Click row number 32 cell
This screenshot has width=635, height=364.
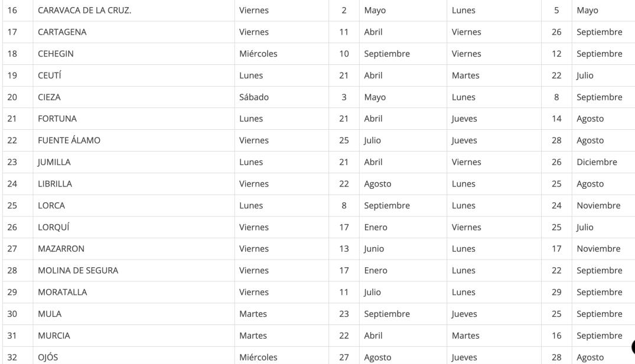12,357
